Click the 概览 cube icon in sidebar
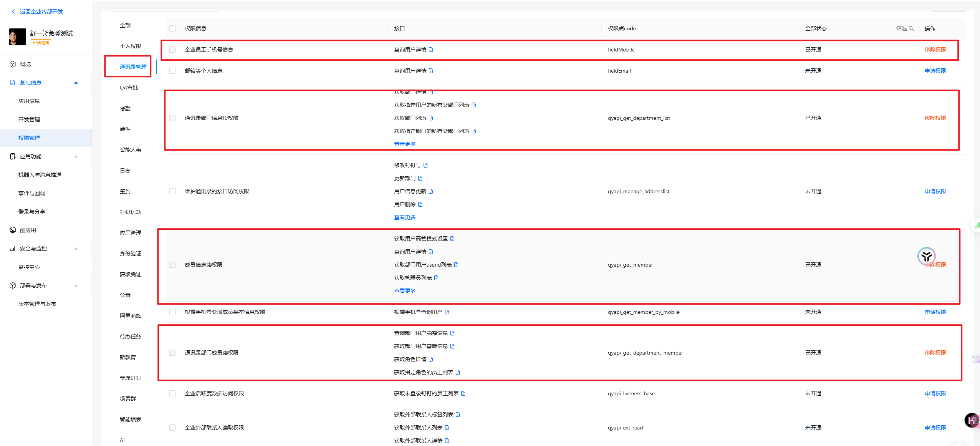Screen dimensions: 980x446 tap(13, 64)
